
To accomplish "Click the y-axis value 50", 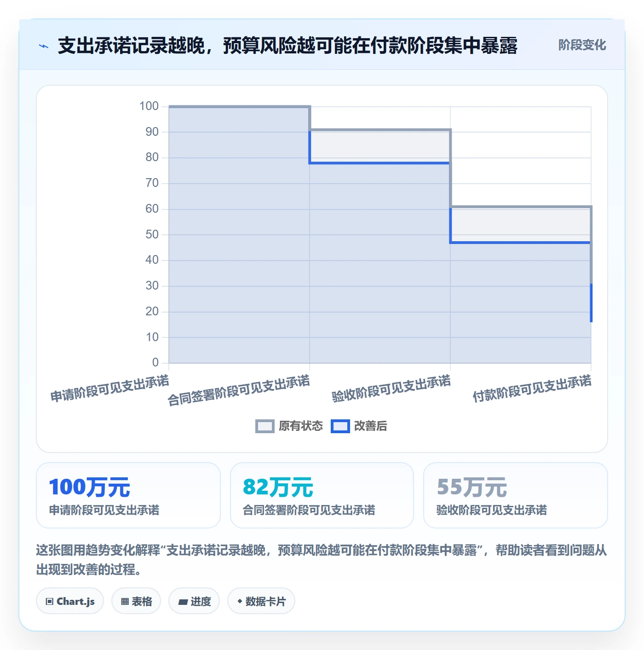I will pyautogui.click(x=152, y=235).
